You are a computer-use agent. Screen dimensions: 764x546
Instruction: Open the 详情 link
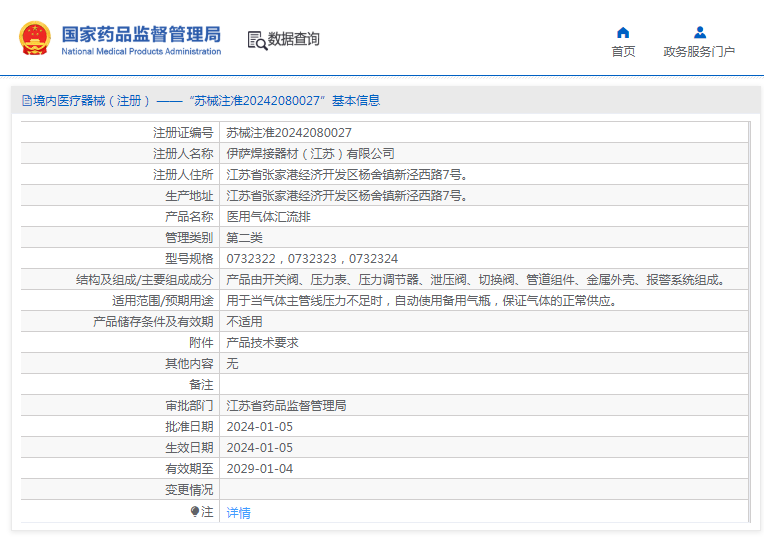coord(239,512)
